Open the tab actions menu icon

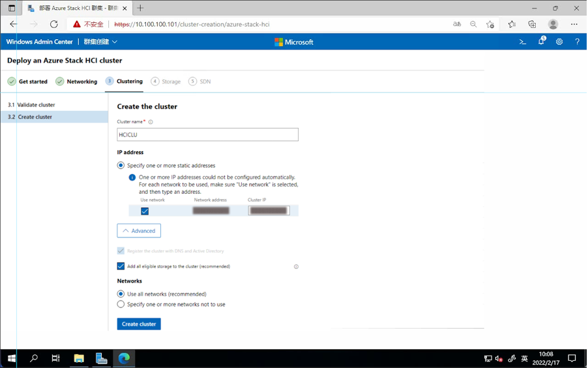pyautogui.click(x=12, y=8)
